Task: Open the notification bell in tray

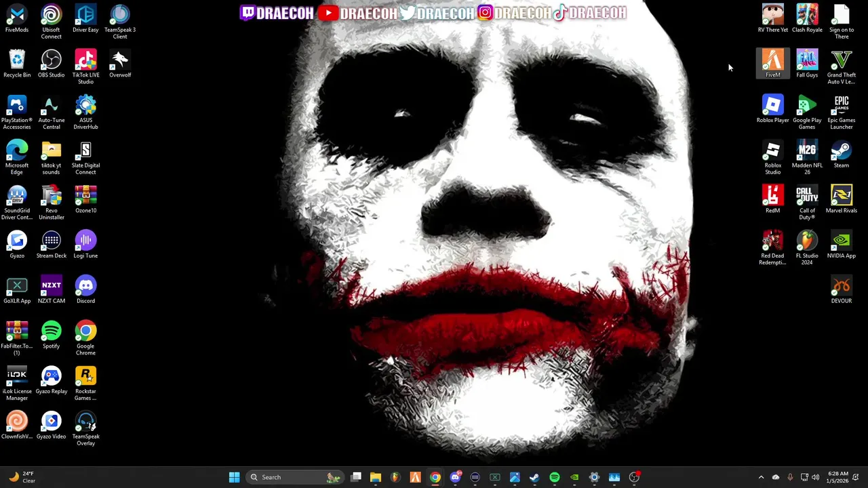Action: coord(857,477)
